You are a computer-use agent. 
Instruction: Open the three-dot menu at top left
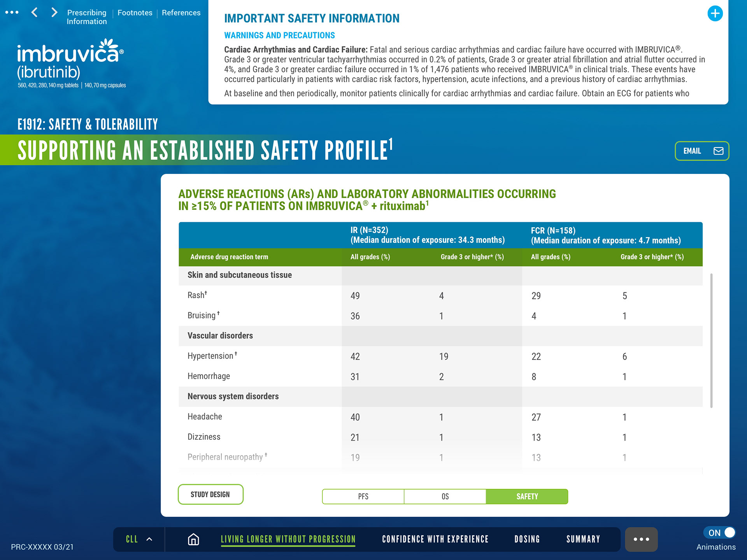coord(12,12)
